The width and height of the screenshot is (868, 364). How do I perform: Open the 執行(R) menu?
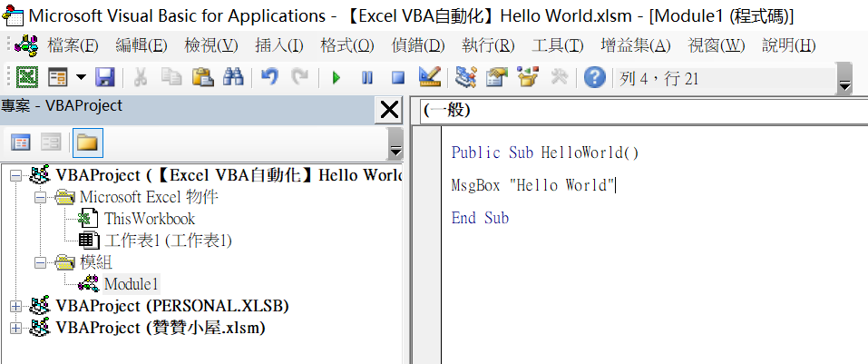(x=488, y=45)
